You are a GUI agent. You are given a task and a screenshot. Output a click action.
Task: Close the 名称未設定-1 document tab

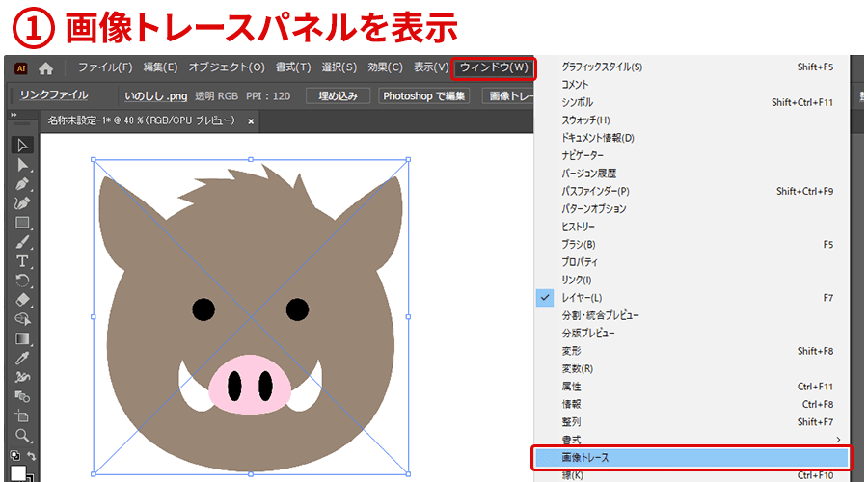click(x=251, y=121)
